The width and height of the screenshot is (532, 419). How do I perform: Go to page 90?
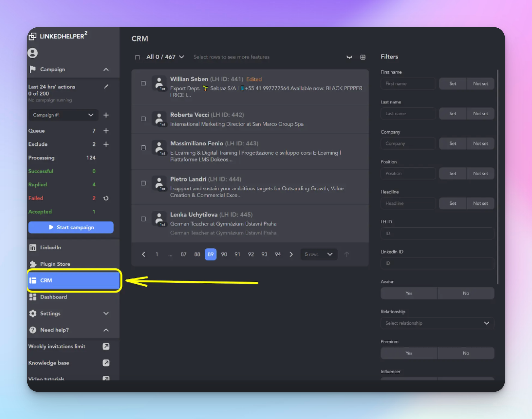click(x=224, y=254)
